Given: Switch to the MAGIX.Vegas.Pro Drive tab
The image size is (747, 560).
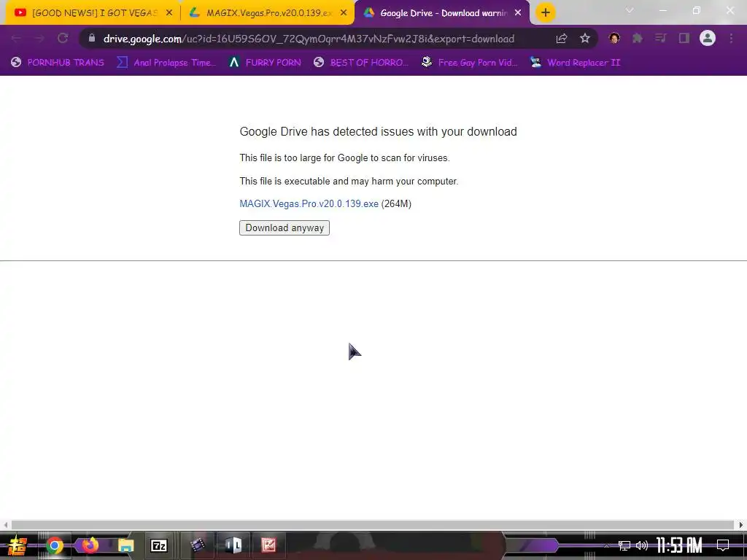Looking at the screenshot, I should coord(268,13).
